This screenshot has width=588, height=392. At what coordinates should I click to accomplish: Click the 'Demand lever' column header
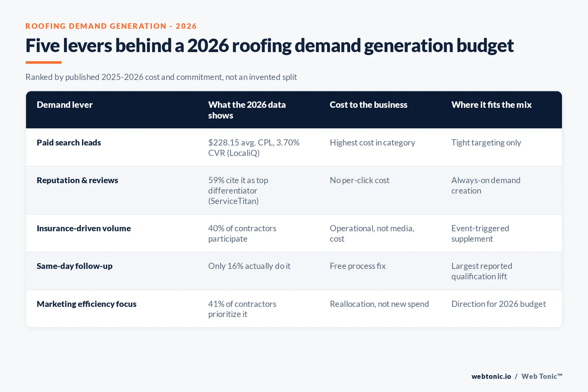(x=65, y=105)
